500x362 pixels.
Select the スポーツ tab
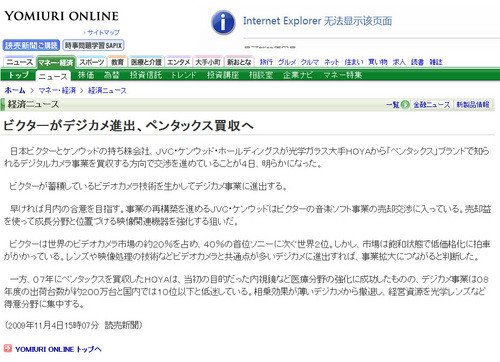click(92, 62)
